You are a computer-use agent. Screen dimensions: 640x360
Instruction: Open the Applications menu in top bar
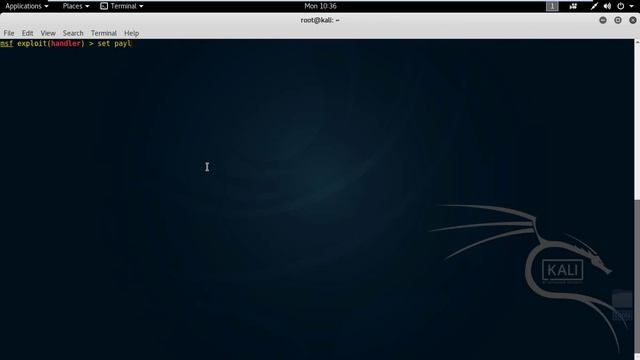pyautogui.click(x=27, y=6)
